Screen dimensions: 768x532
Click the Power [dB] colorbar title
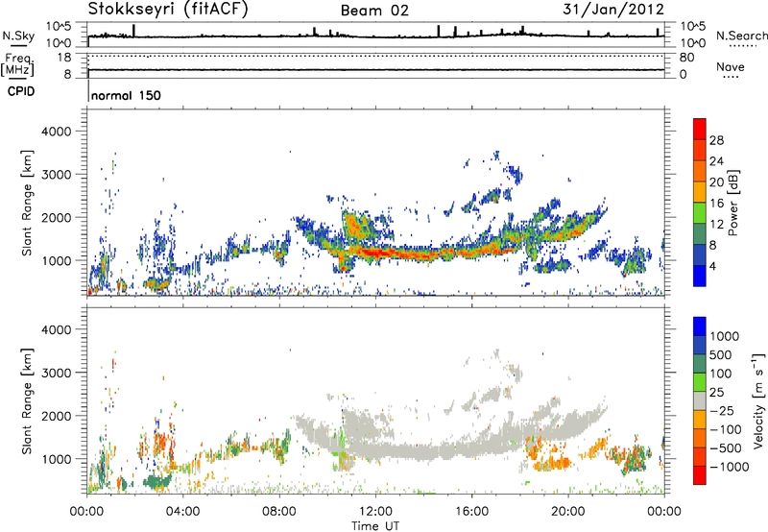tap(732, 203)
